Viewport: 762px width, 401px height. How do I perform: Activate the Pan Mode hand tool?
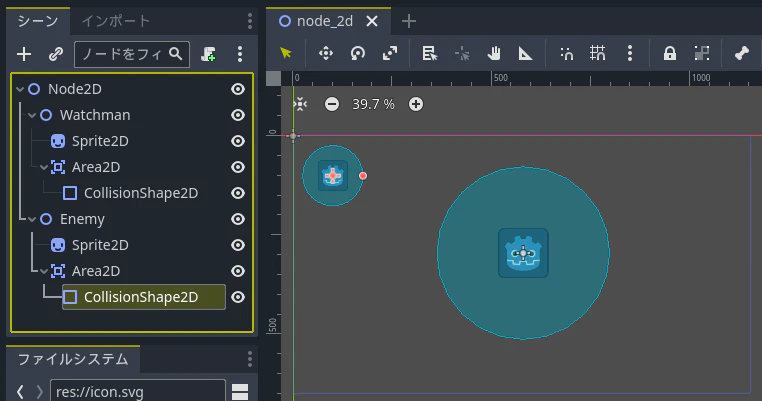(494, 53)
